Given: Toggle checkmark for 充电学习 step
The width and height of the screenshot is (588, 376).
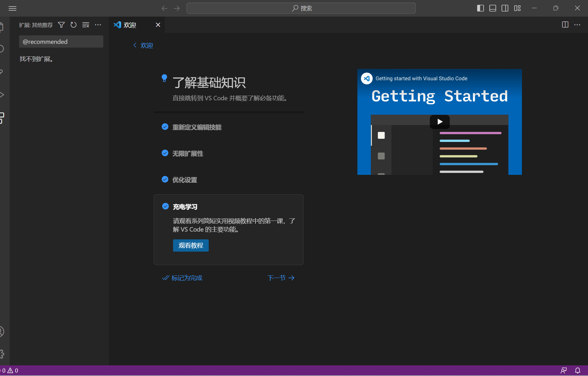Looking at the screenshot, I should coord(166,206).
